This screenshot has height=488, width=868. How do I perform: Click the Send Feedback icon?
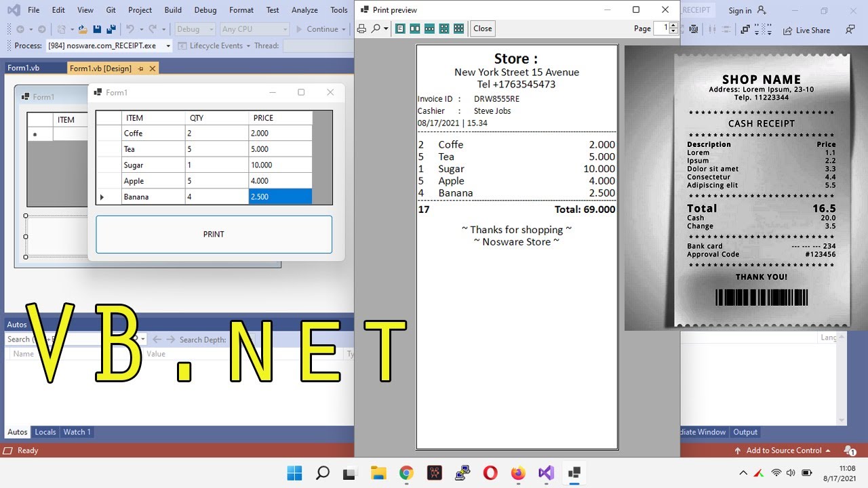click(850, 30)
